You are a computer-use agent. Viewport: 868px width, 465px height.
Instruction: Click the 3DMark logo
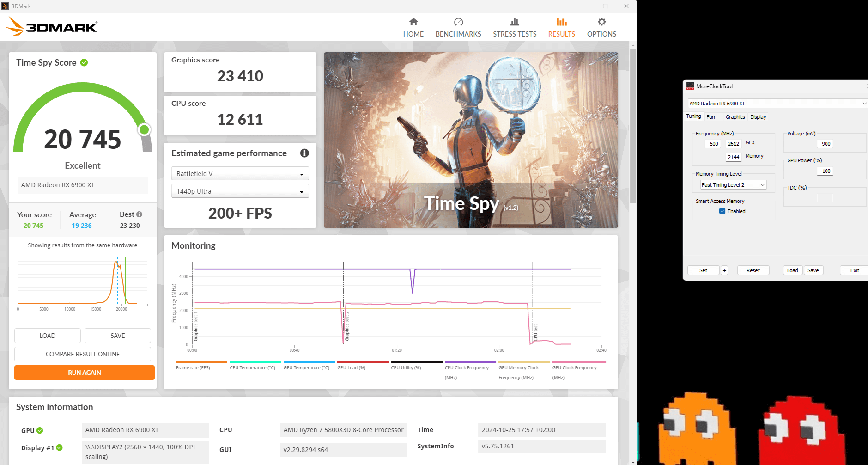52,26
